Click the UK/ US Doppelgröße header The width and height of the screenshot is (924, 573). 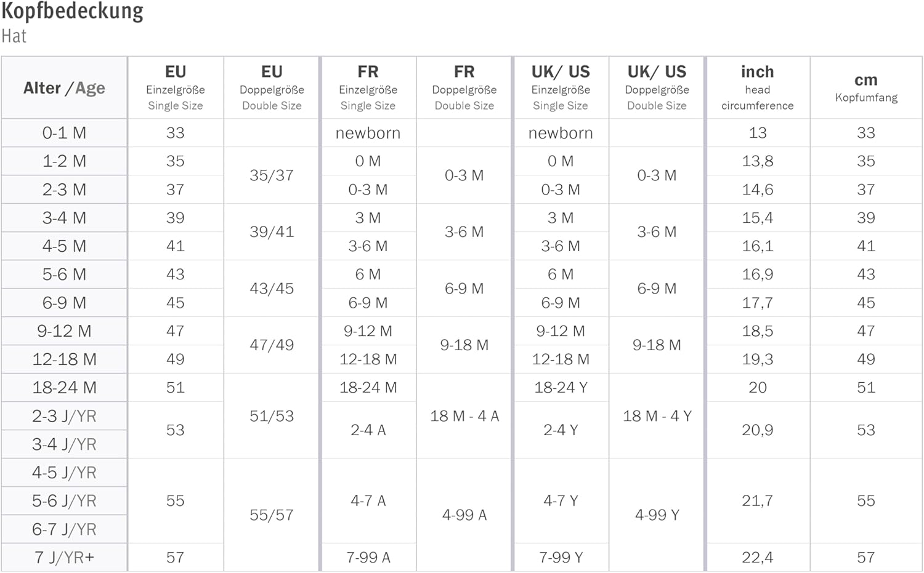657,88
